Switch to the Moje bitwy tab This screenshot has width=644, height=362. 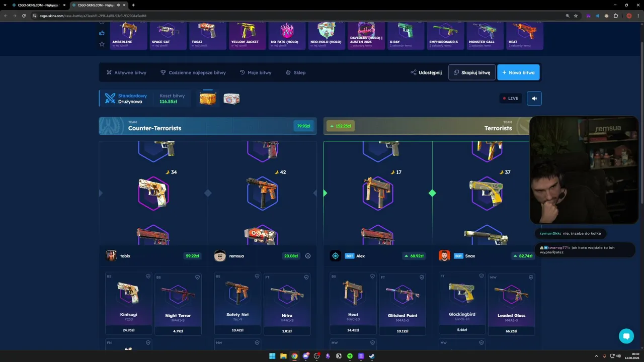click(256, 72)
